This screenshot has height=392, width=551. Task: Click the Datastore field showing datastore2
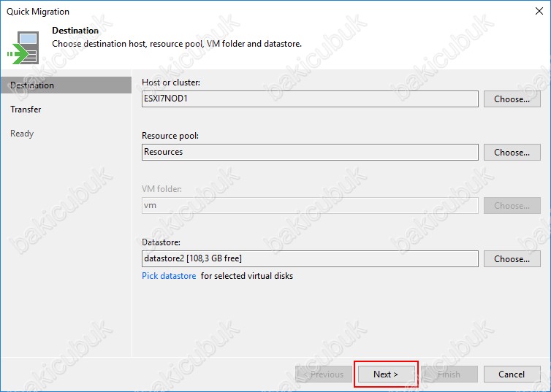(310, 258)
